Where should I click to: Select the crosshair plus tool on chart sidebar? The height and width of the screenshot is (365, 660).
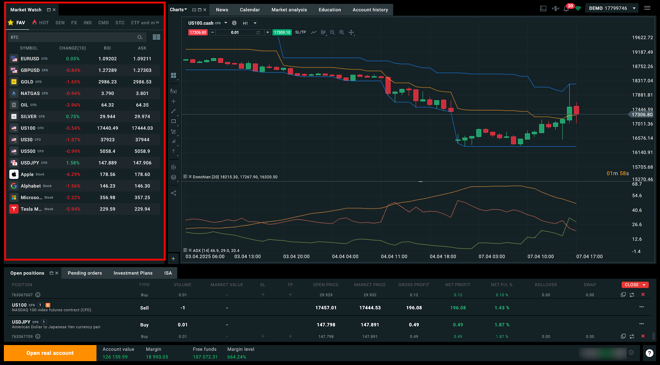(173, 101)
